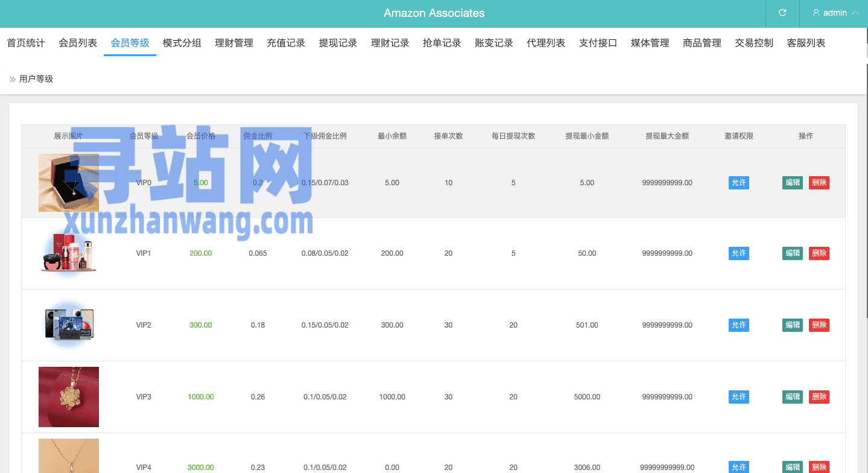Toggle the 允许 invite permission for VIP1
This screenshot has width=868, height=473.
coord(738,253)
